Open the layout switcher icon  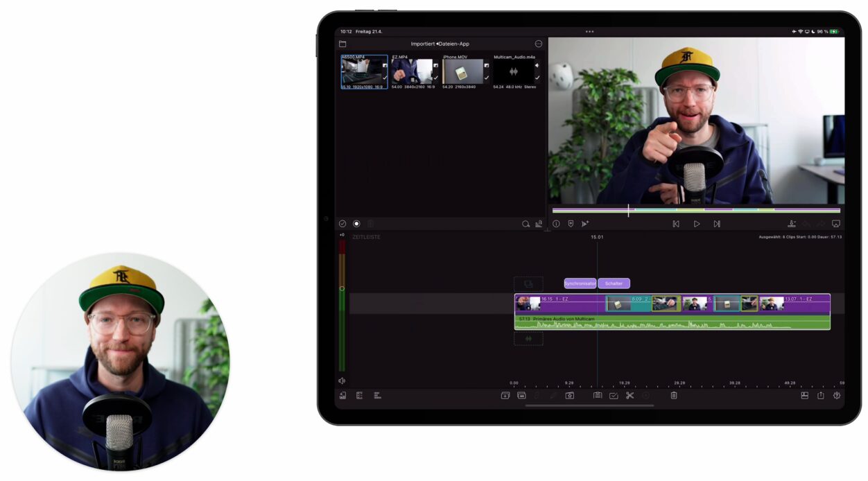tap(805, 396)
